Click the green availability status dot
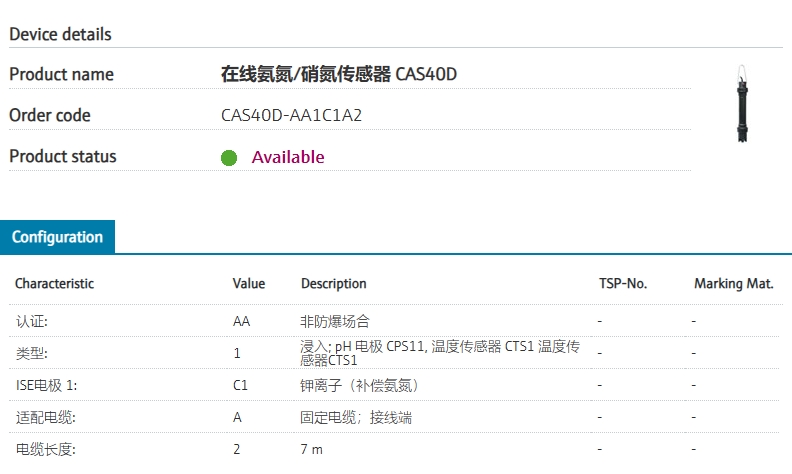Image resolution: width=792 pixels, height=474 pixels. pyautogui.click(x=229, y=157)
